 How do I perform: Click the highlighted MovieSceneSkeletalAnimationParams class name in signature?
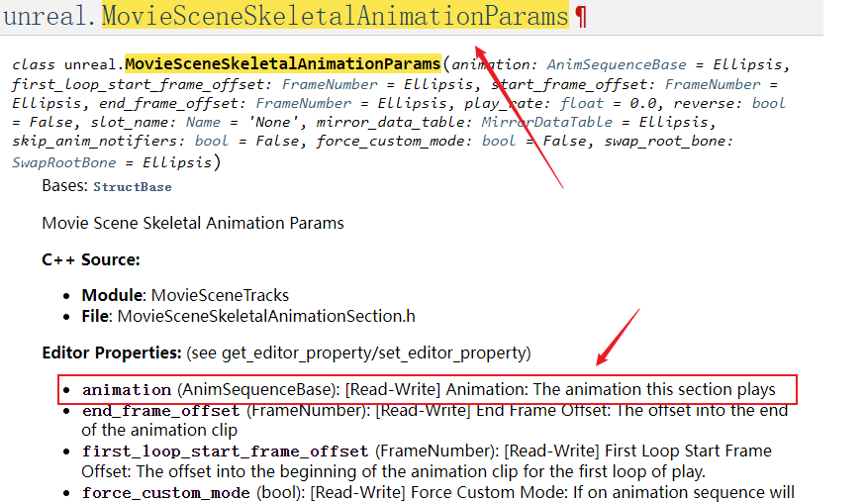pos(282,64)
